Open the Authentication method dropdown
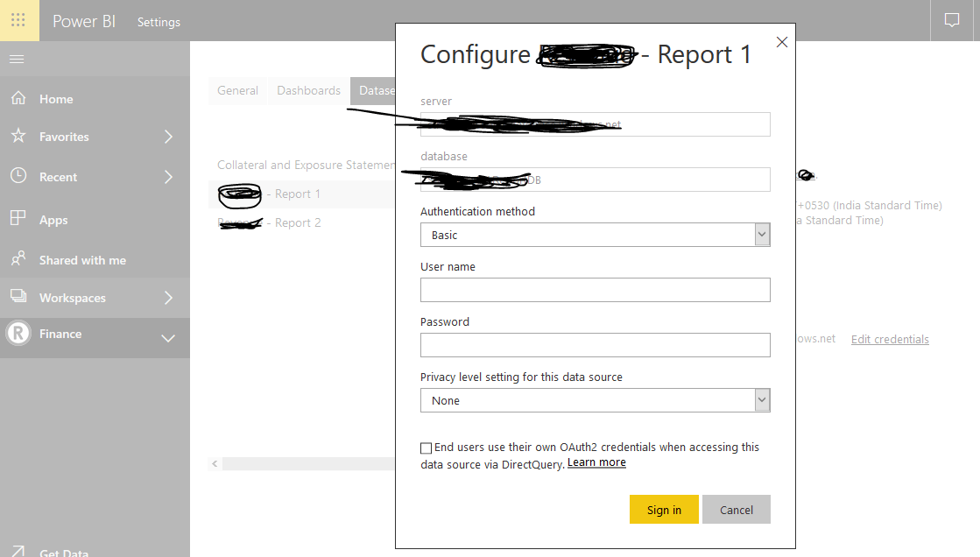The height and width of the screenshot is (557, 980). (x=595, y=235)
